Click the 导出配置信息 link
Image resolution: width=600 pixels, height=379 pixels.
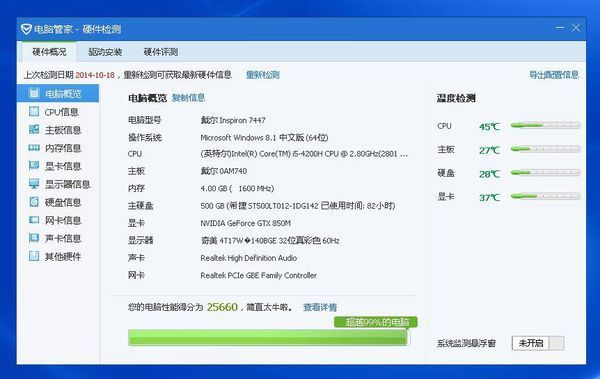coord(554,75)
